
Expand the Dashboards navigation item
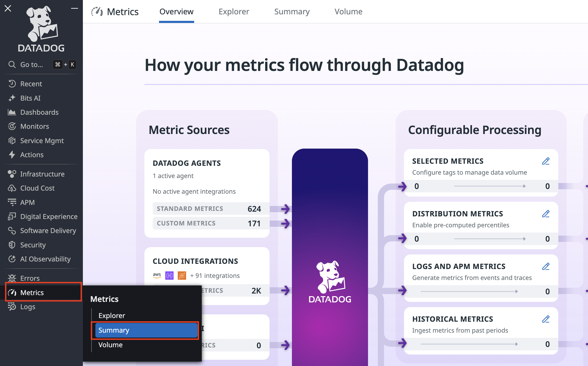point(39,112)
